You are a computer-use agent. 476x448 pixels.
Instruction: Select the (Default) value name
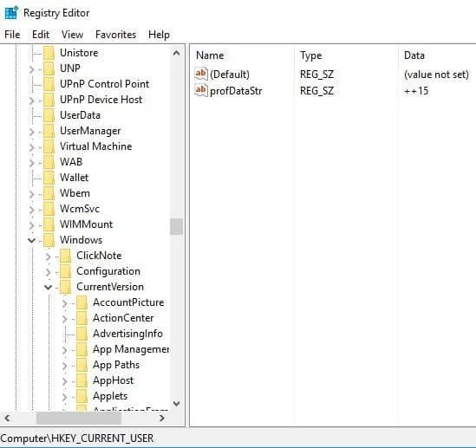(x=230, y=75)
